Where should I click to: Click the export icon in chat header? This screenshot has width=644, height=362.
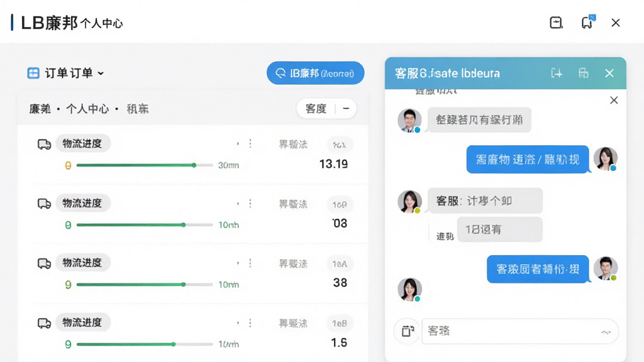[x=557, y=73]
